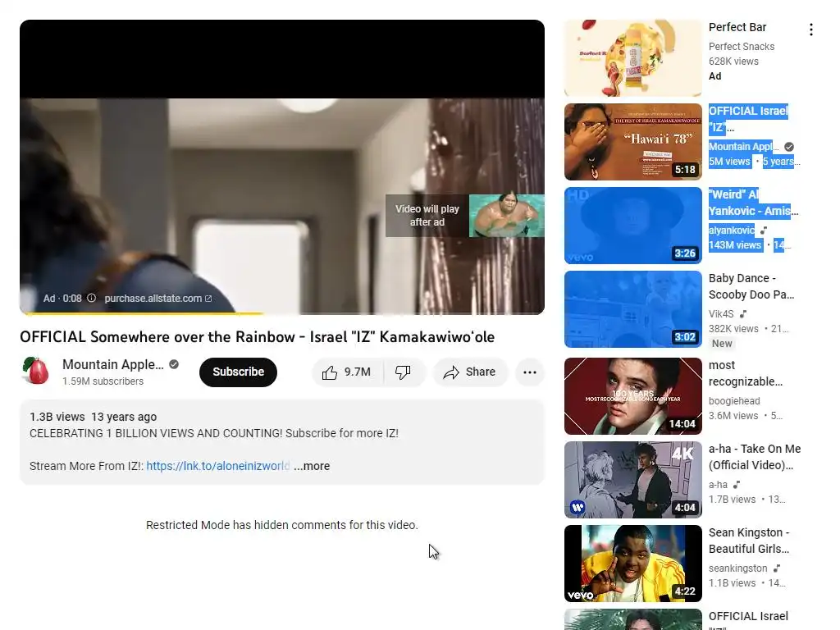Click 'a-ha - Take On Me' title

pyautogui.click(x=755, y=457)
